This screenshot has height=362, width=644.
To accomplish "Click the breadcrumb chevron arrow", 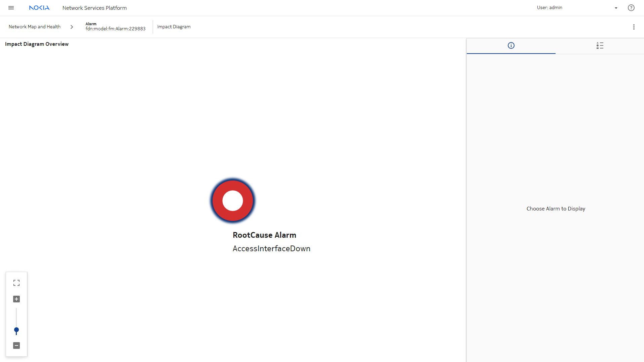I will pyautogui.click(x=72, y=27).
